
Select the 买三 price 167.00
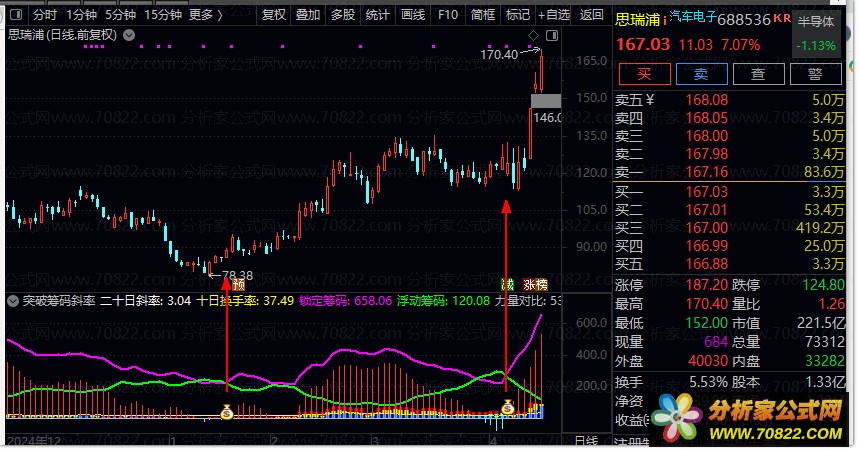[x=707, y=228]
